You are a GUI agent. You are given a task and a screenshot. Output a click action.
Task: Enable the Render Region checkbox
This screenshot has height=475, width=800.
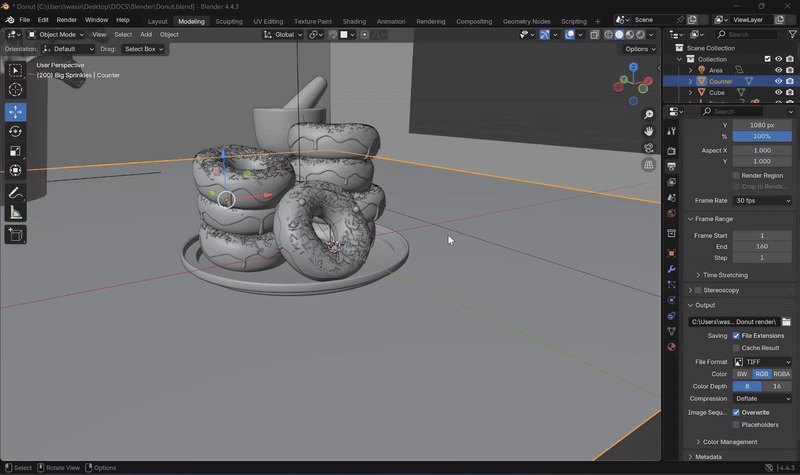click(x=737, y=175)
